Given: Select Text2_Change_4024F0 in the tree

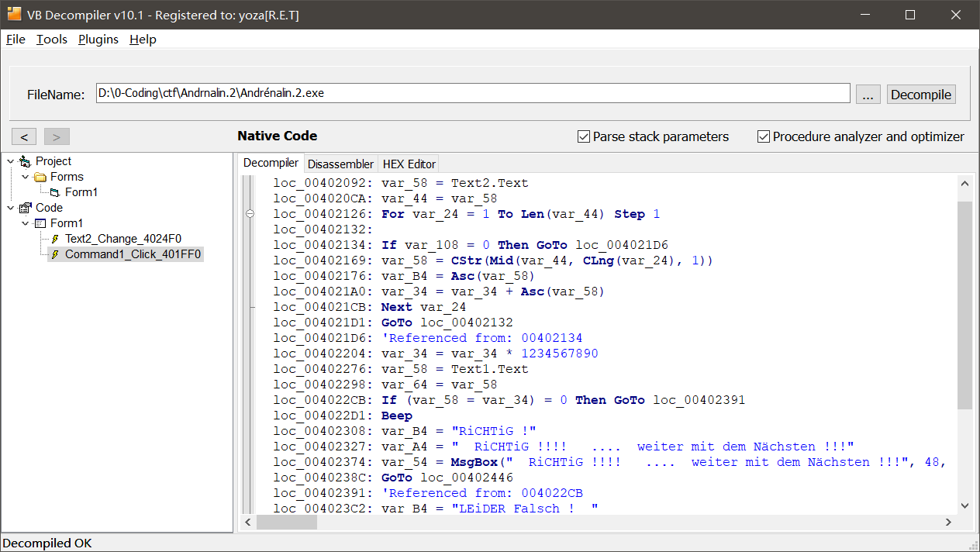Looking at the screenshot, I should [123, 239].
